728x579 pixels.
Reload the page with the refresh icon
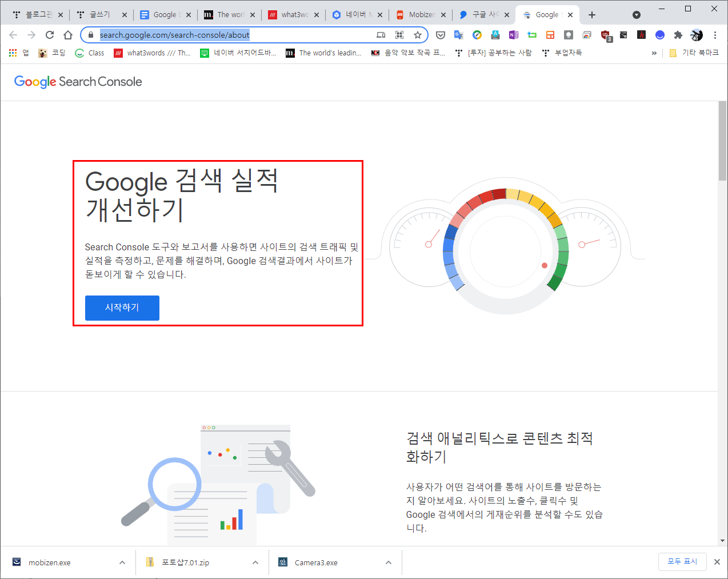coord(50,35)
